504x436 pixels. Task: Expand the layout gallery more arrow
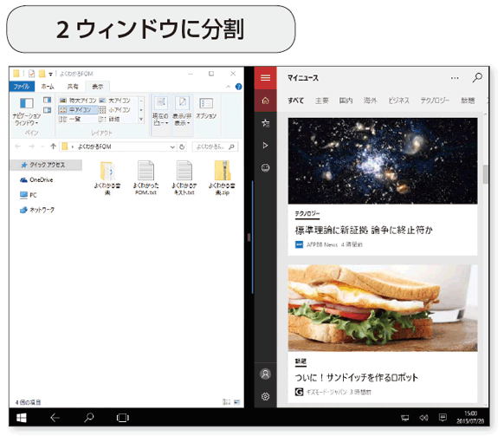(x=141, y=120)
